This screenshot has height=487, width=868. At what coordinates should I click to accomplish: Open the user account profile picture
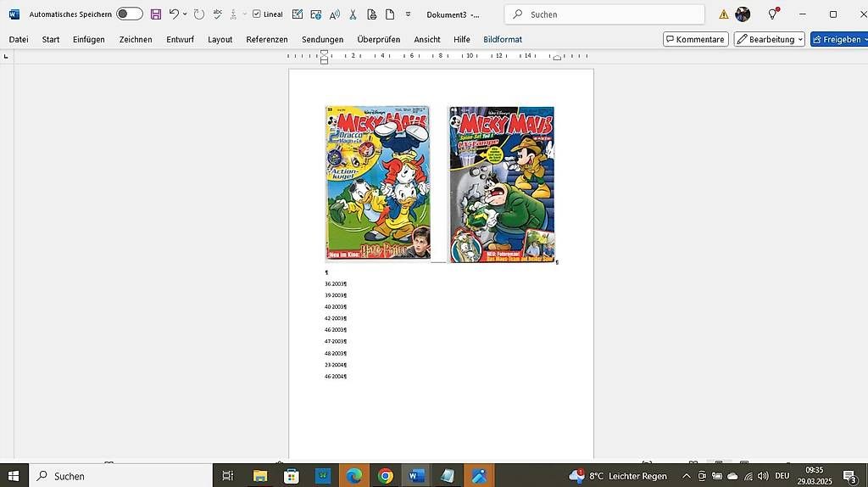pos(743,14)
